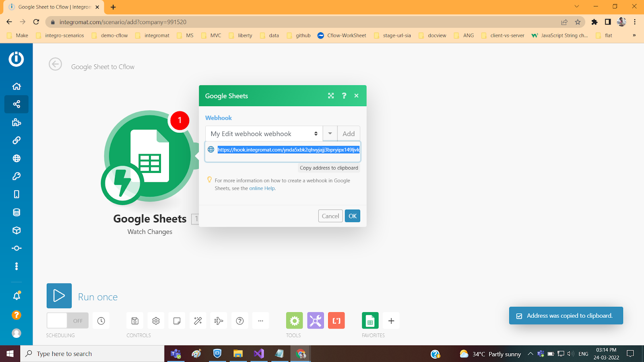Open the notes icon in controls
644x362 pixels.
pyautogui.click(x=177, y=321)
